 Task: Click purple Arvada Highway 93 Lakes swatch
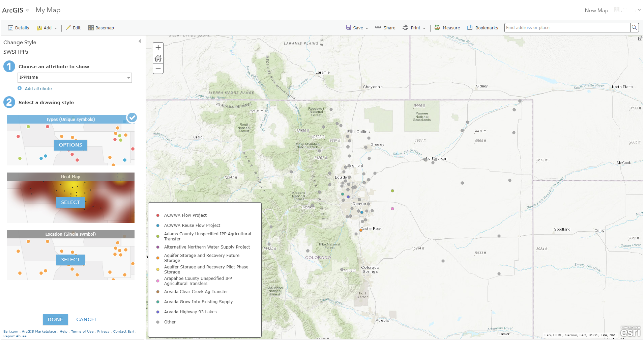point(158,312)
